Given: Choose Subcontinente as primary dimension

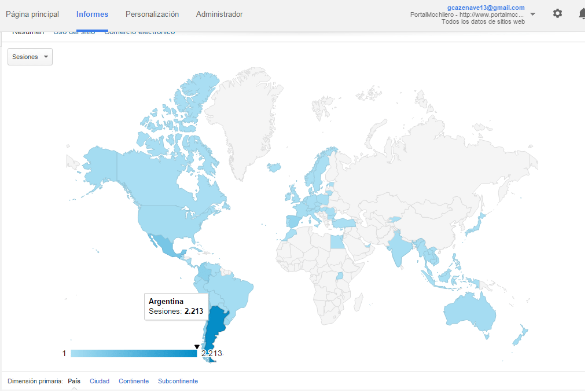Looking at the screenshot, I should [178, 381].
